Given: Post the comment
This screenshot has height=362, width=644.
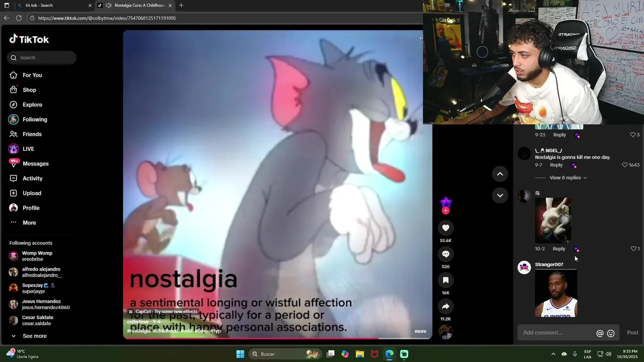Looking at the screenshot, I should pyautogui.click(x=632, y=333).
